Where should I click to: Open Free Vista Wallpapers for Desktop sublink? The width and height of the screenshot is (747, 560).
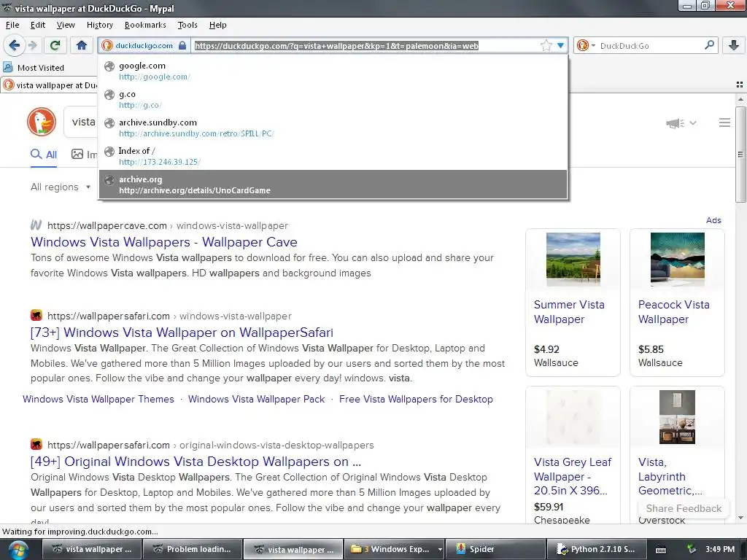[416, 399]
